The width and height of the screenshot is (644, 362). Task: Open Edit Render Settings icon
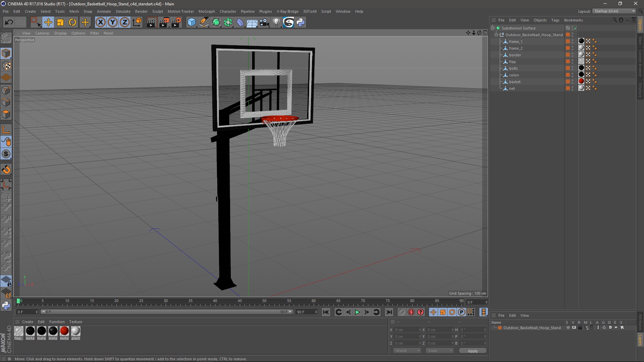[176, 22]
